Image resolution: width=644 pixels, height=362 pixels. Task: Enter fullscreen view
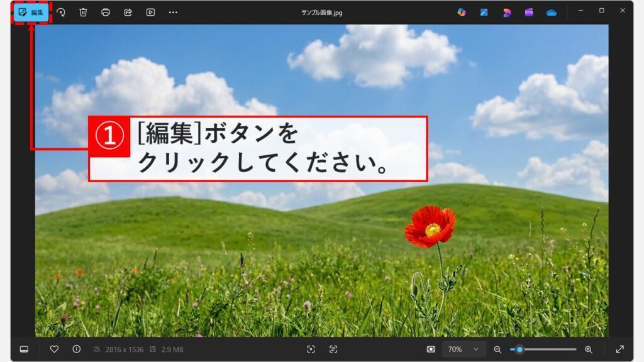619,351
